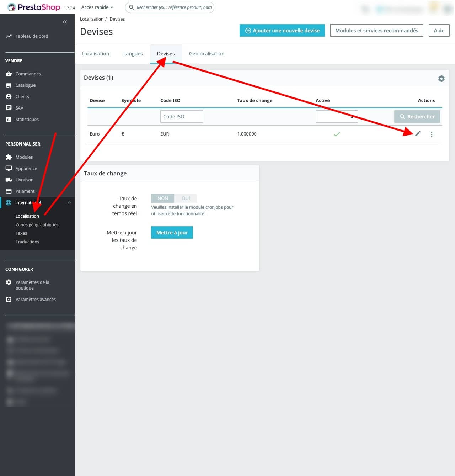Select the Catalogue sidebar icon
The width and height of the screenshot is (455, 476).
9,85
